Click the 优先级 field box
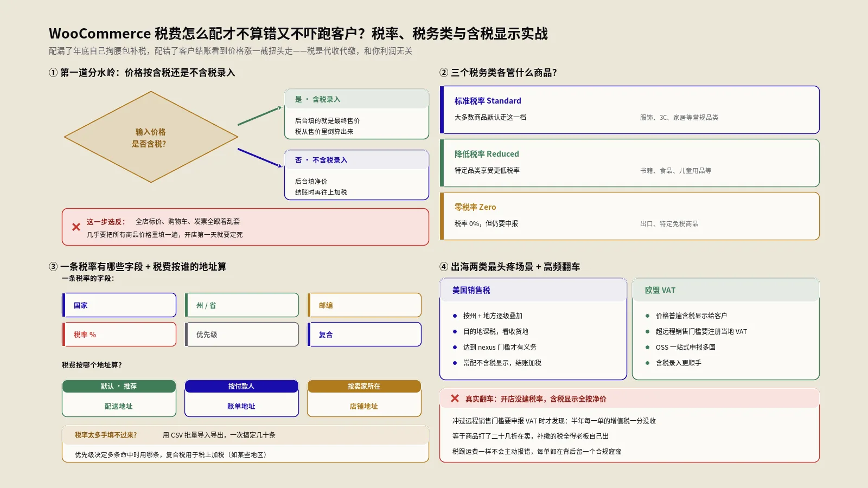Viewport: 868px width, 488px height. (242, 335)
